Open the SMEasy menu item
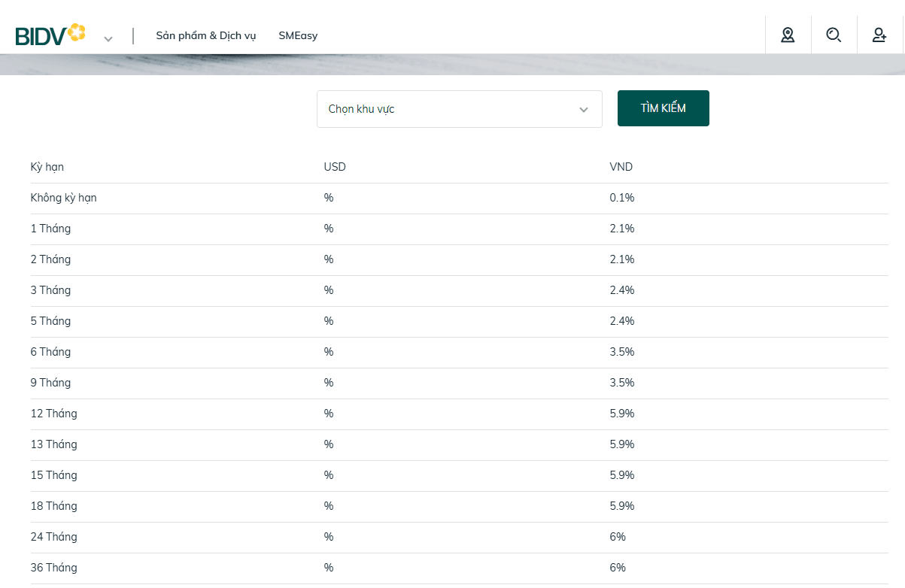This screenshot has height=588, width=905. coord(298,35)
